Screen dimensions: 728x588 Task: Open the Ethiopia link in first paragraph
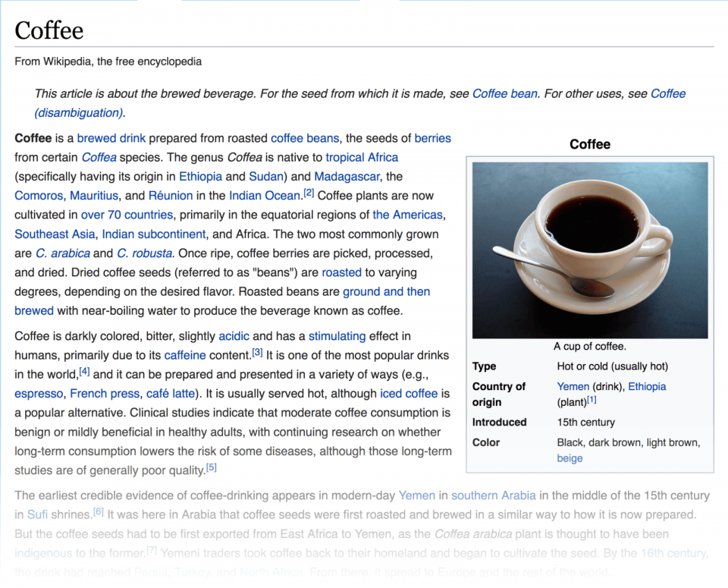(200, 177)
